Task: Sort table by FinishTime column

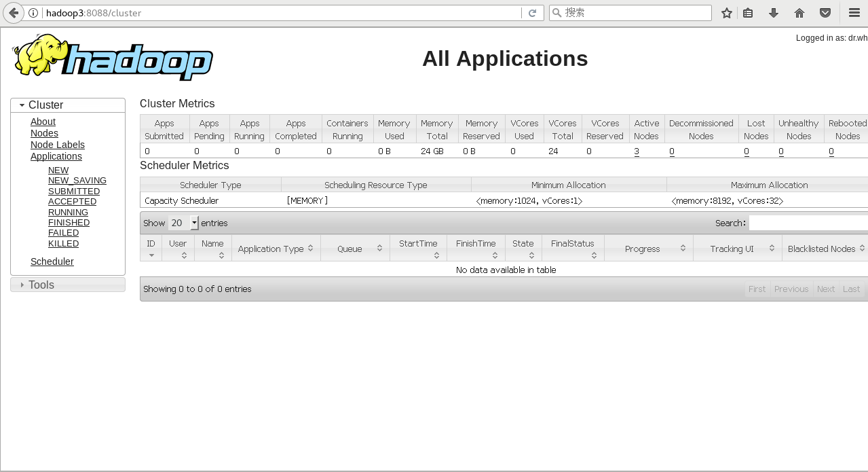Action: click(476, 248)
